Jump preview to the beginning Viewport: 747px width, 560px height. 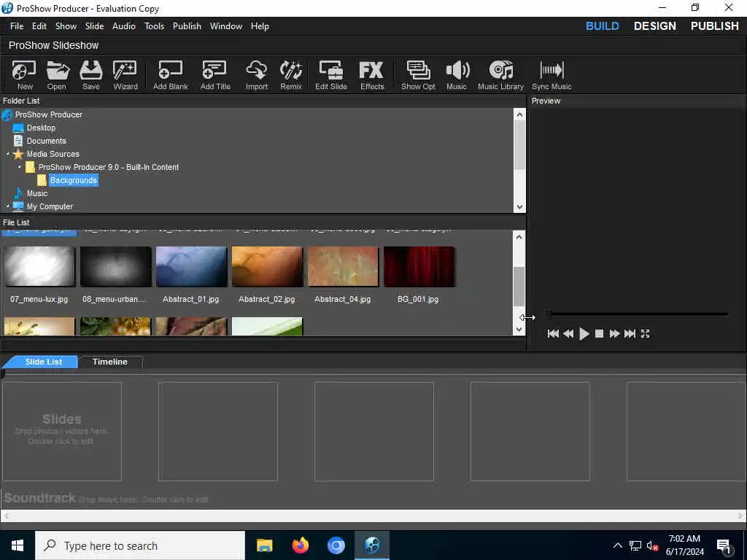[x=553, y=334]
